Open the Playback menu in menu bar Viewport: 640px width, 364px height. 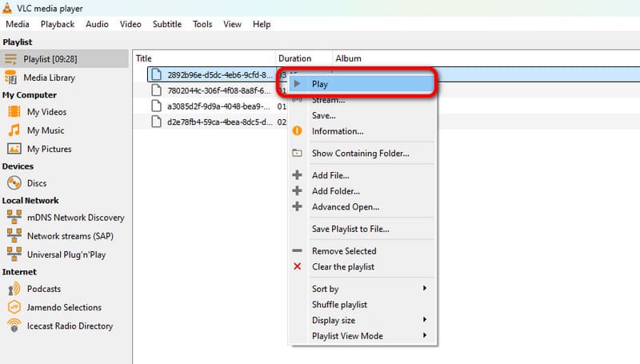click(x=58, y=24)
